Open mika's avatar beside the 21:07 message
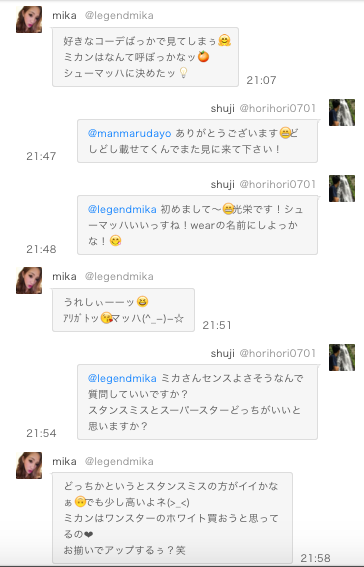Screen dimensions: 364x567 [29, 20]
